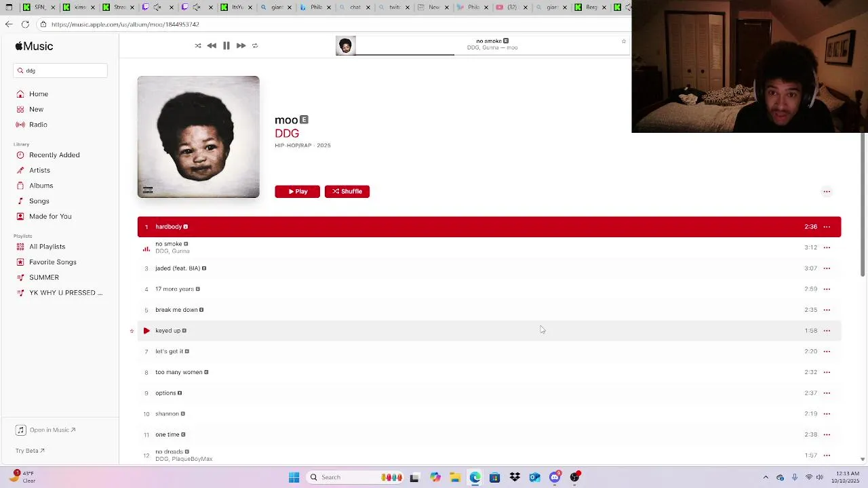Open more options for jaded
This screenshot has height=488, width=868.
827,268
